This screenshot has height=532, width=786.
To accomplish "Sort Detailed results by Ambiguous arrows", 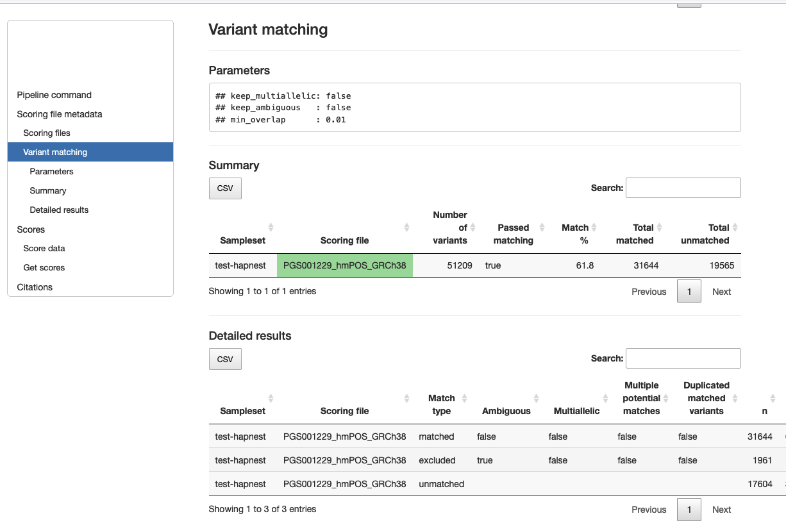I will [x=536, y=398].
